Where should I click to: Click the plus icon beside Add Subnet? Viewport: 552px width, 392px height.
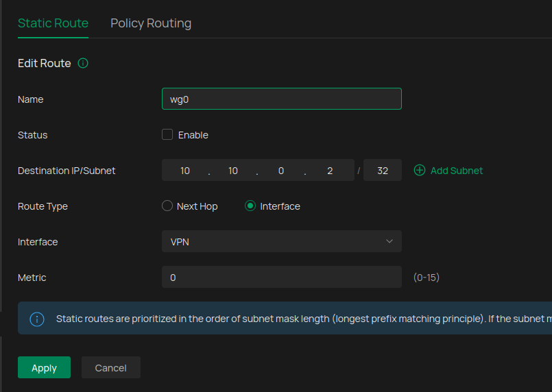[x=419, y=171]
